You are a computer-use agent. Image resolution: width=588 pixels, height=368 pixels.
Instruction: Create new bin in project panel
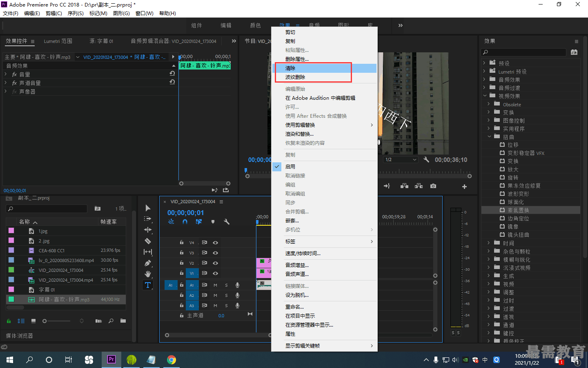point(123,321)
